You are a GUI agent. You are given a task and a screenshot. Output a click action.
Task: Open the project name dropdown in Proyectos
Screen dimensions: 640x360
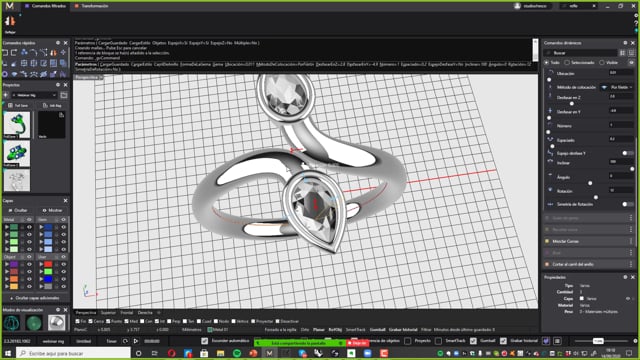[34, 95]
